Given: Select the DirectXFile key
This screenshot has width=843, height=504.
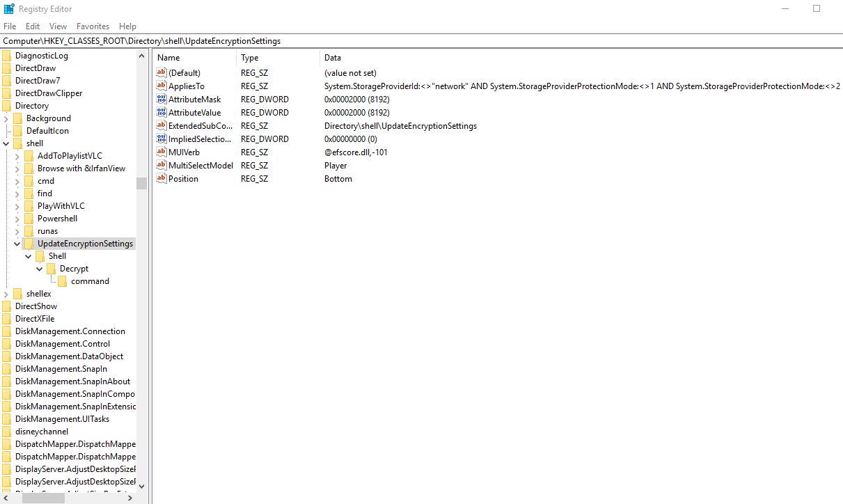Looking at the screenshot, I should 35,319.
